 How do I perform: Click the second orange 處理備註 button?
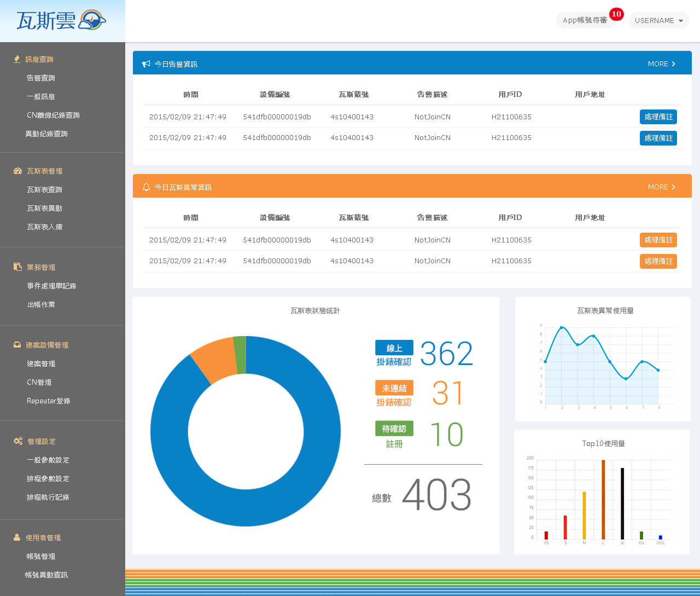[658, 262]
